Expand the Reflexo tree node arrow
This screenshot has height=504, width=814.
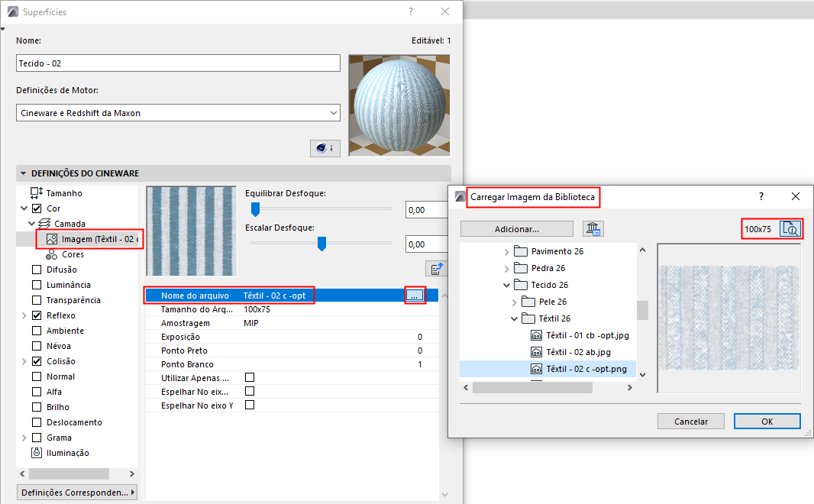(24, 315)
